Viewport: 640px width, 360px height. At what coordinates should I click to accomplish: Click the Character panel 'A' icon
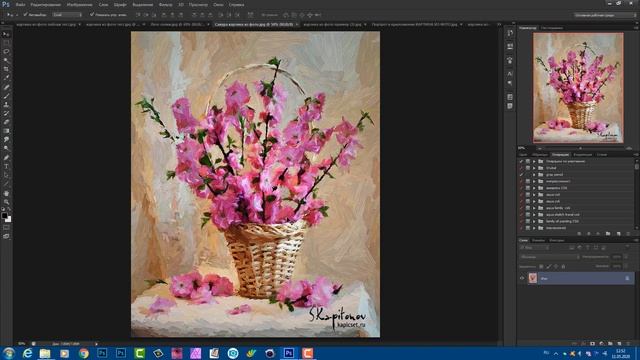tap(509, 74)
